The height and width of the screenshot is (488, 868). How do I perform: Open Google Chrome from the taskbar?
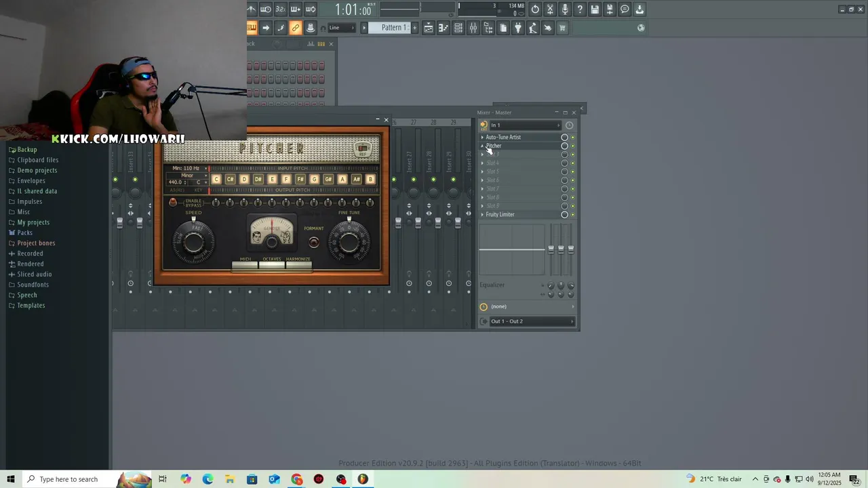296,479
